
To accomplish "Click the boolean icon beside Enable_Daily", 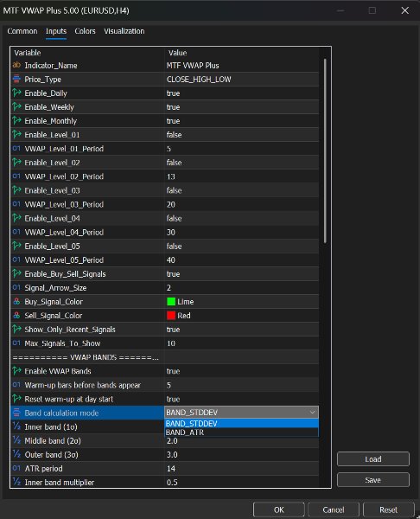I will [16, 93].
